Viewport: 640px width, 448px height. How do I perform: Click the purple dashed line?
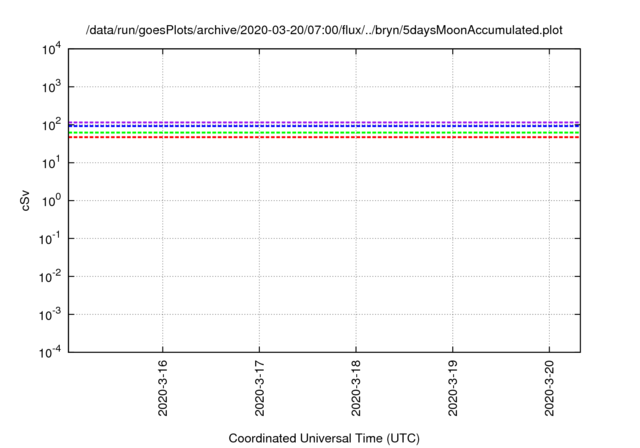tap(324, 122)
